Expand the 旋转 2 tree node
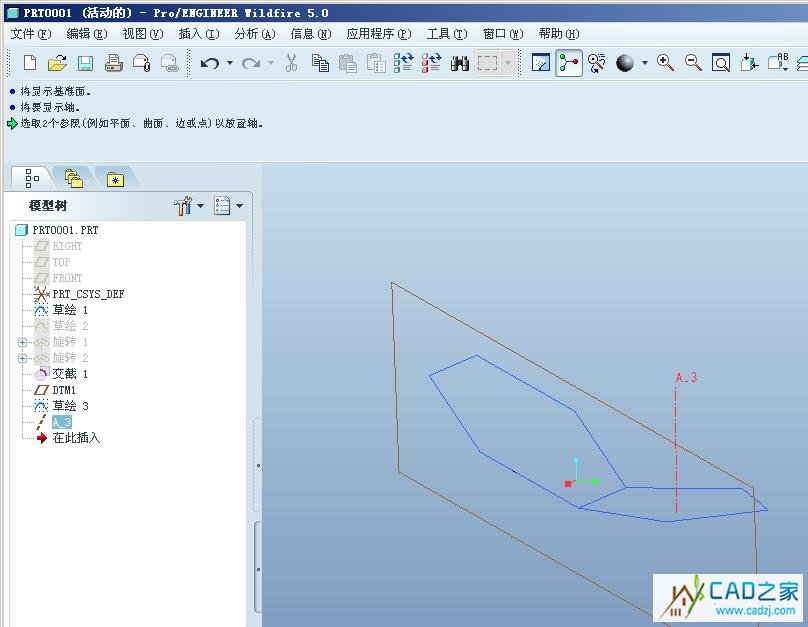The height and width of the screenshot is (627, 808). pos(22,358)
